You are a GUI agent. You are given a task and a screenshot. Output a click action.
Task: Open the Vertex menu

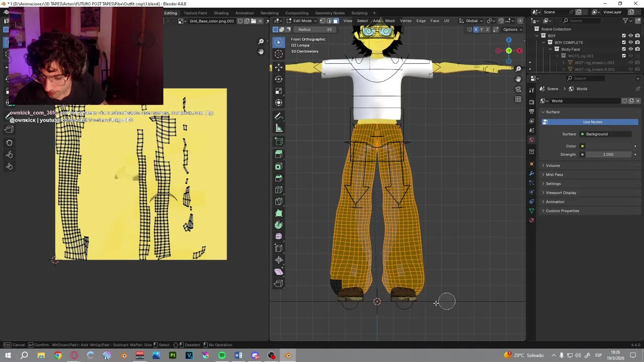click(x=406, y=21)
